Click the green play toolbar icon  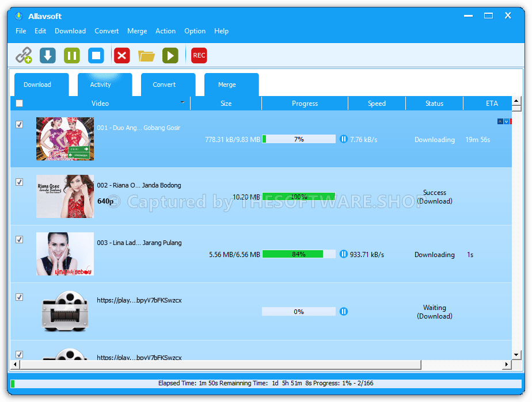point(170,56)
